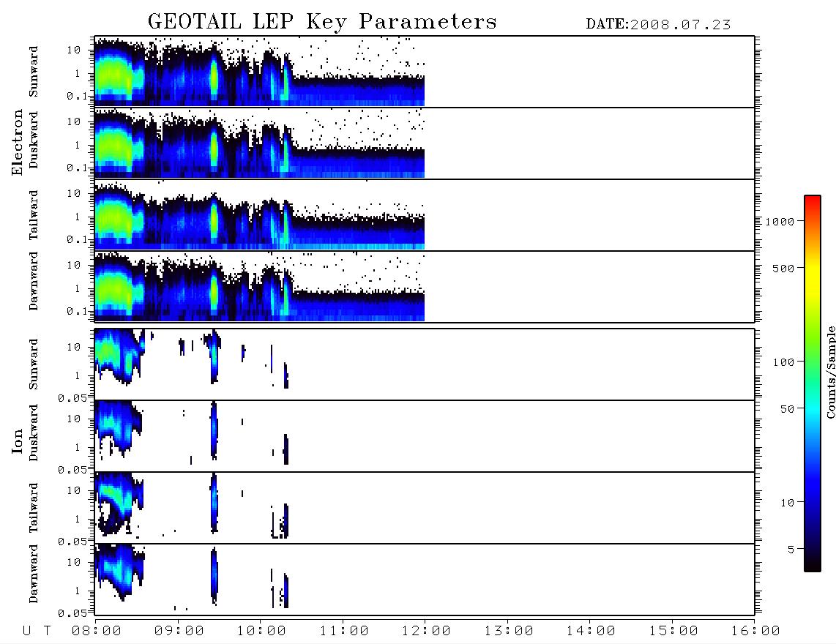Click the Electron 'Dawnward' panel label
836x644 pixels.
coord(34,281)
